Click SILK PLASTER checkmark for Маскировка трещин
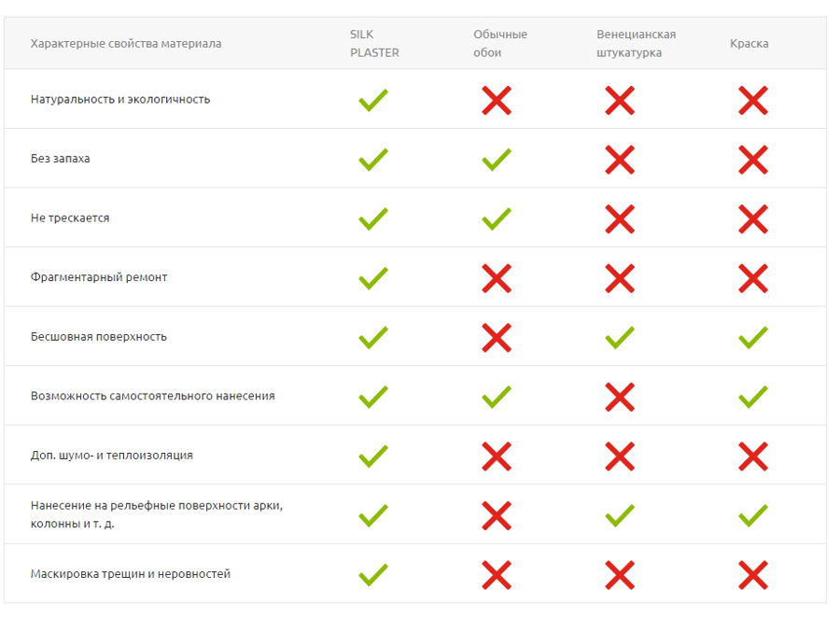The height and width of the screenshot is (618, 840). coord(373,574)
